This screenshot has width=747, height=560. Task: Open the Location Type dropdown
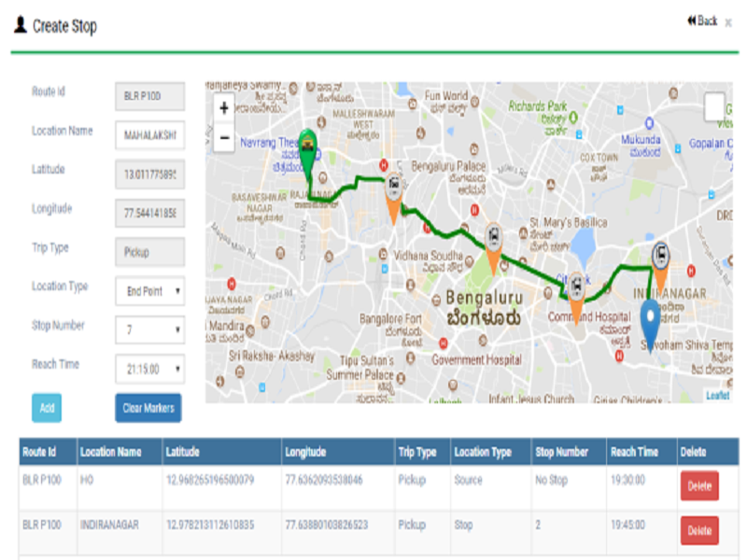[150, 291]
